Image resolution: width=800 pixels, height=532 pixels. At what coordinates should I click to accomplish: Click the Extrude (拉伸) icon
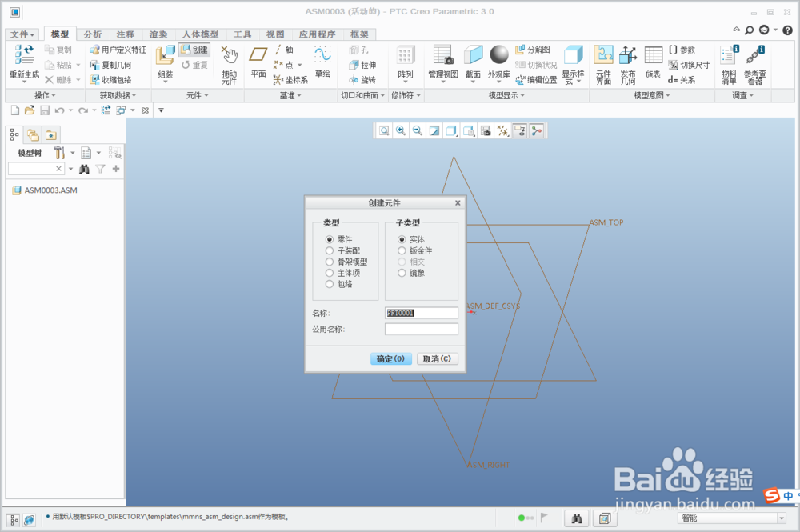pyautogui.click(x=354, y=65)
